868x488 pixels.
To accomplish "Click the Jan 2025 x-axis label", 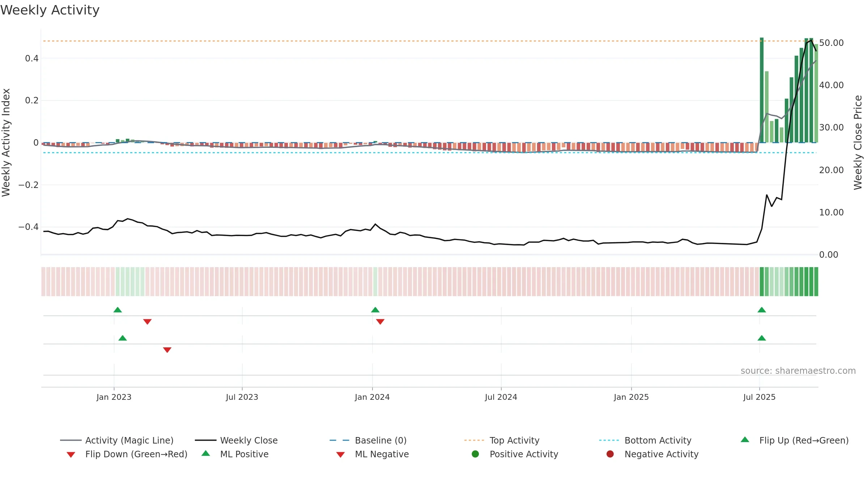I will pyautogui.click(x=631, y=397).
